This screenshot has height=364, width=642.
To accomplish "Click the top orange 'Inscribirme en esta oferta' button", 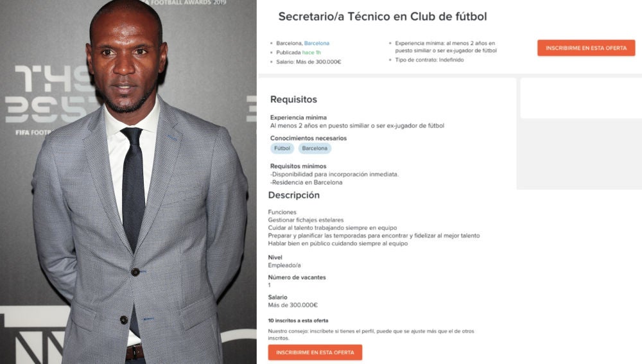I will (586, 48).
